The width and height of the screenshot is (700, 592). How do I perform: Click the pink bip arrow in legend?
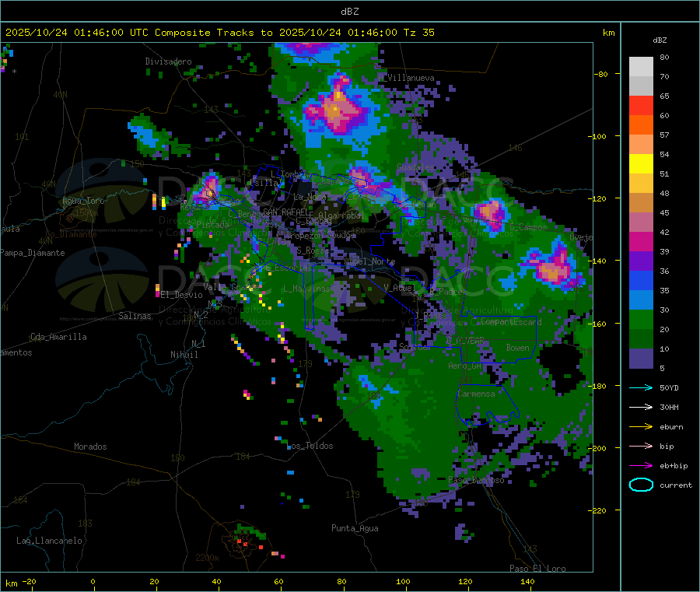(x=641, y=446)
